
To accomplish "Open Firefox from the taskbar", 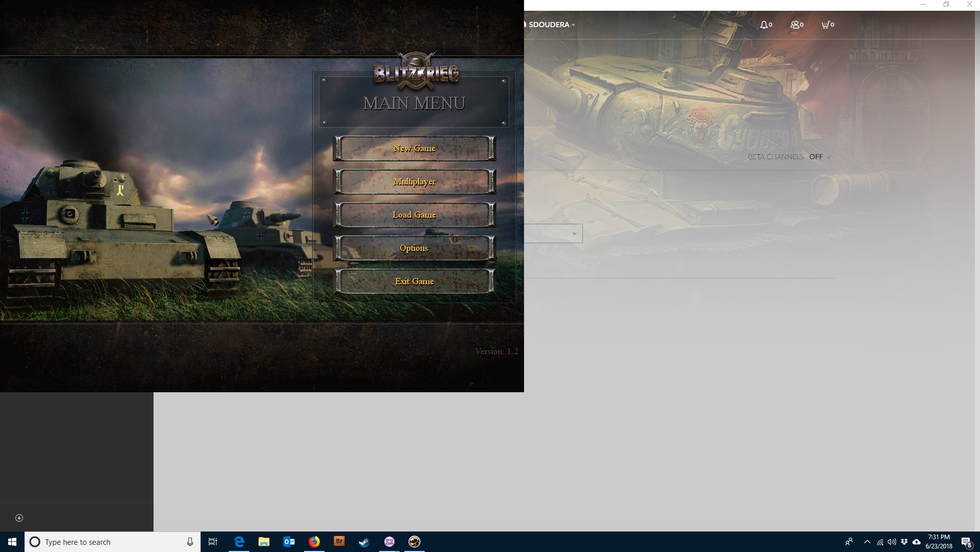I will coord(314,542).
